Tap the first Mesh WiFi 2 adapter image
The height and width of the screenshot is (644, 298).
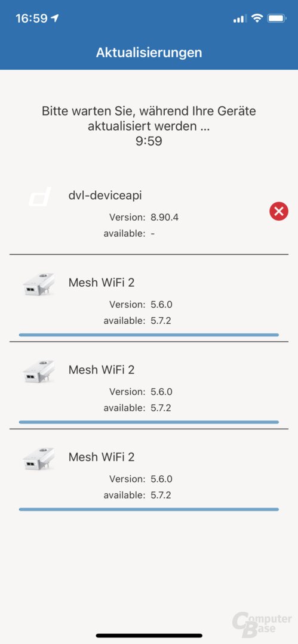38,284
